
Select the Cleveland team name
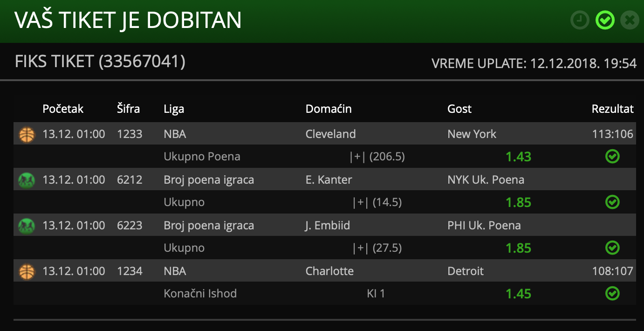pyautogui.click(x=330, y=134)
